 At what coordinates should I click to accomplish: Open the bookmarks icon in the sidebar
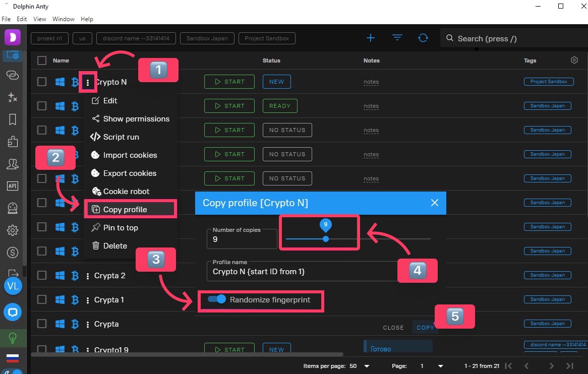pos(13,119)
